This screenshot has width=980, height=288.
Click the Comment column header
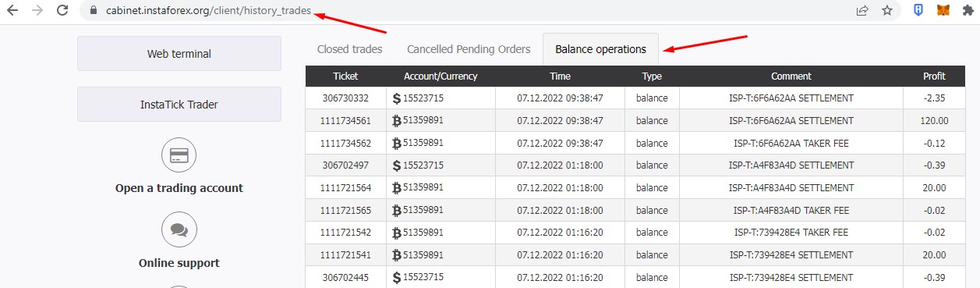click(791, 76)
